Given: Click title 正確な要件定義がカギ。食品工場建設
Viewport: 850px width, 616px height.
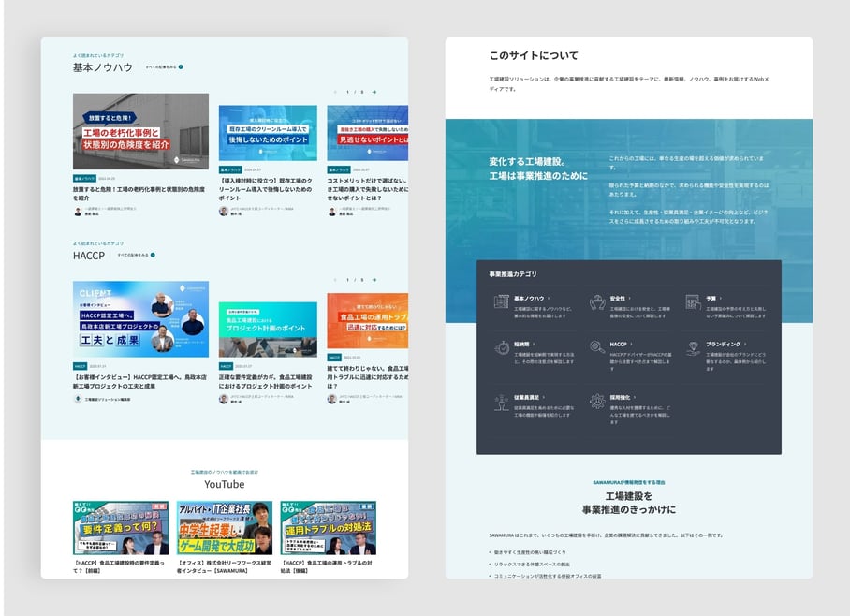Looking at the screenshot, I should click(x=266, y=381).
